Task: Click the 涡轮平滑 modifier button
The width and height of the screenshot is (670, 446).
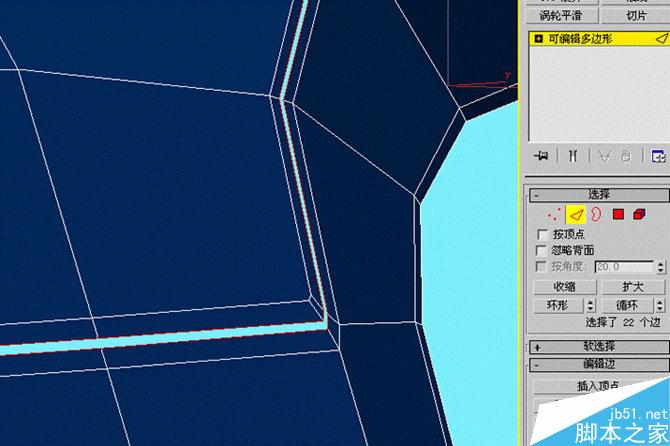Action: click(561, 15)
